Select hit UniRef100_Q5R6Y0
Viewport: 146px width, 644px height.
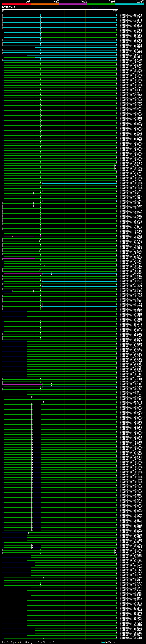tap(131, 93)
